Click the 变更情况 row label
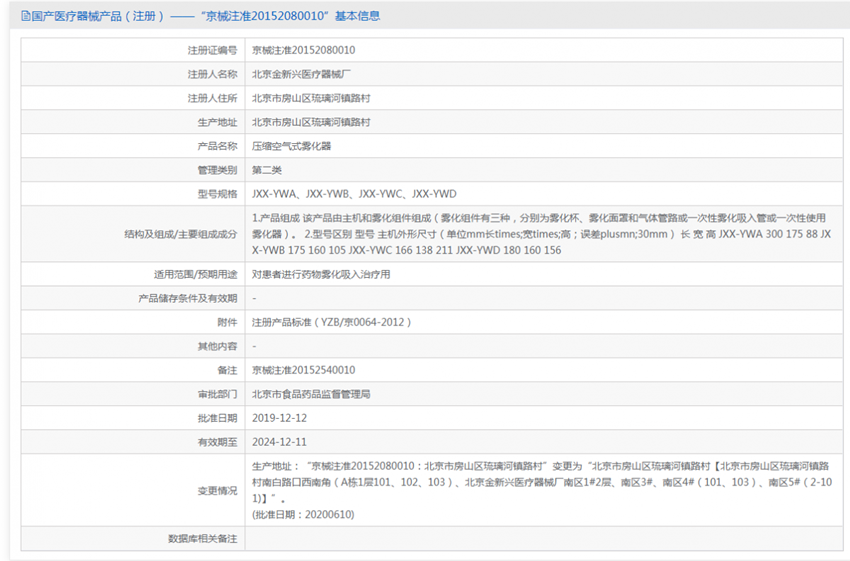850x561 pixels. [x=217, y=490]
